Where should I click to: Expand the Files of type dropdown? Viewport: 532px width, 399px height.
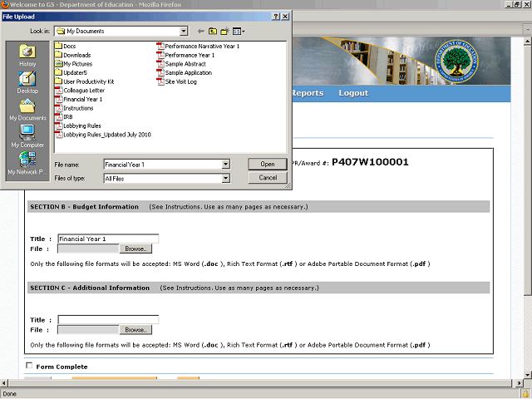click(x=225, y=178)
